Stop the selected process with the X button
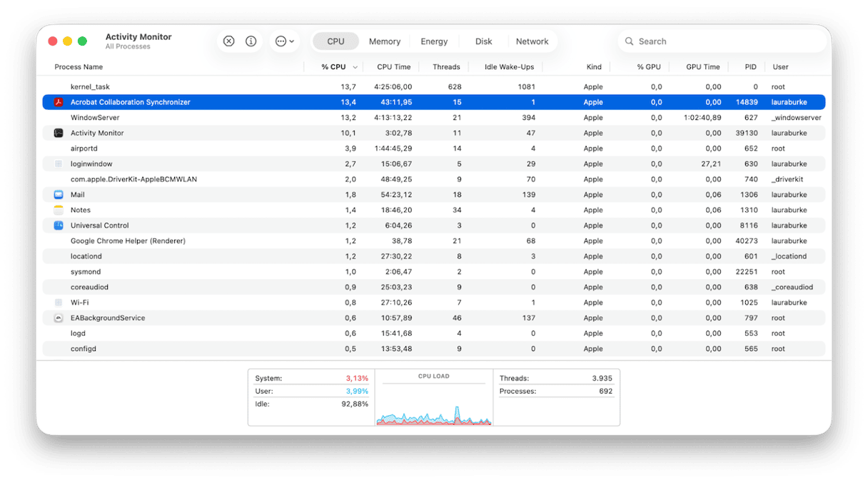The height and width of the screenshot is (483, 868). pyautogui.click(x=228, y=41)
